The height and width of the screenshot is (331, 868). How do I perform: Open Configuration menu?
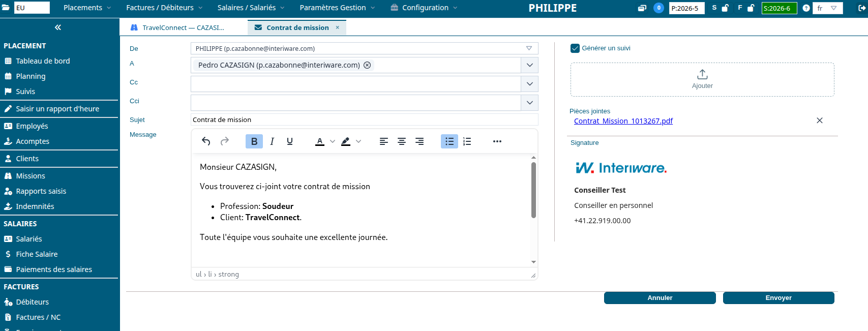424,8
